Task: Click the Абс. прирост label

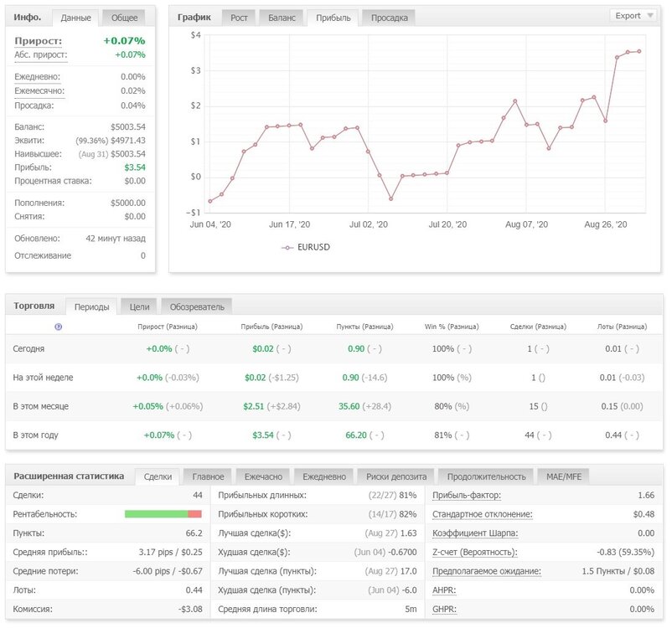Action: tap(41, 54)
